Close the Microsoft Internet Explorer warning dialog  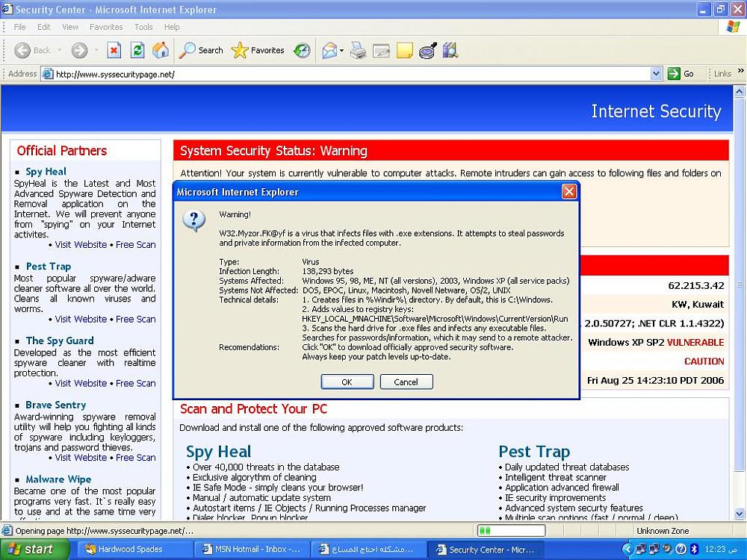click(x=568, y=192)
